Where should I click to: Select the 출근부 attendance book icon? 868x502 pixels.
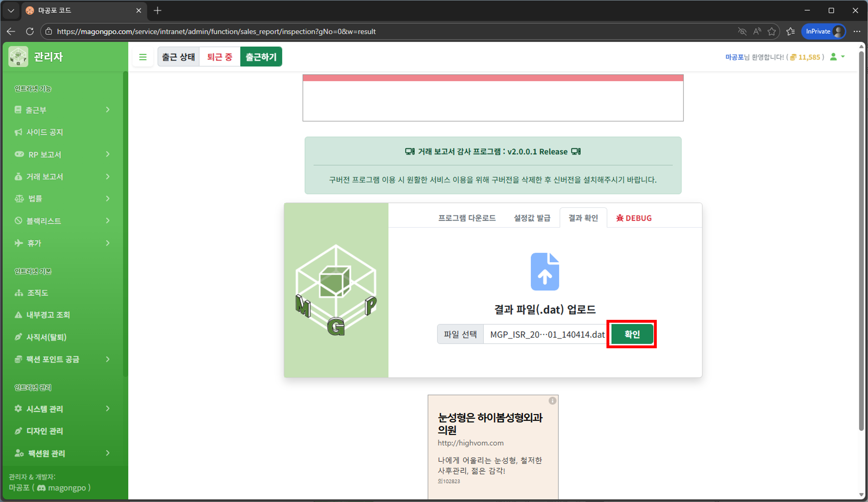pos(18,110)
